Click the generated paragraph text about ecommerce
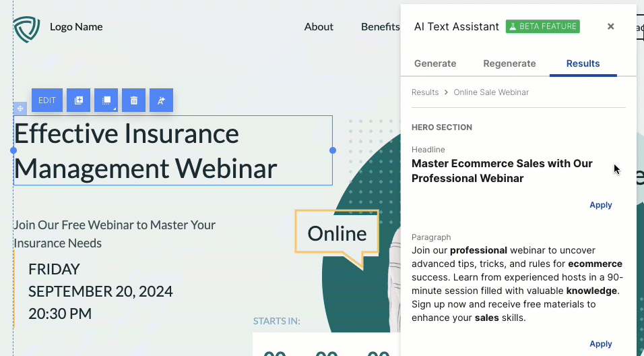This screenshot has height=356, width=644. coord(517,284)
